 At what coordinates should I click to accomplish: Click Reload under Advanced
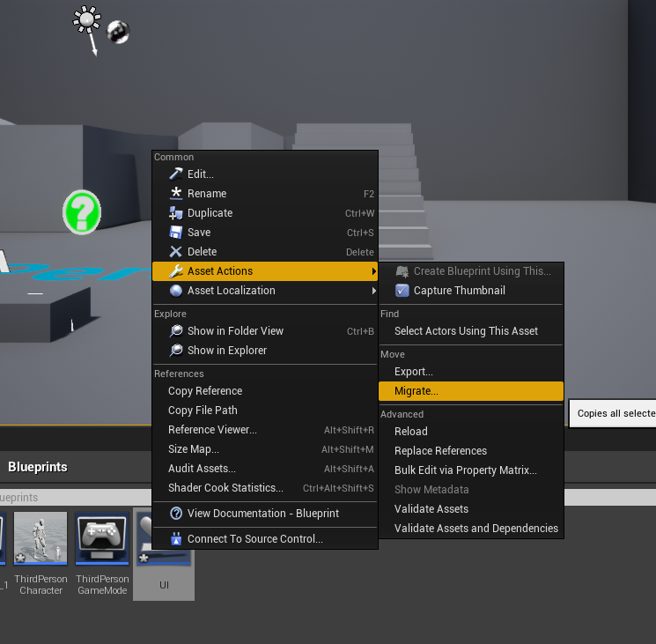tap(471, 432)
